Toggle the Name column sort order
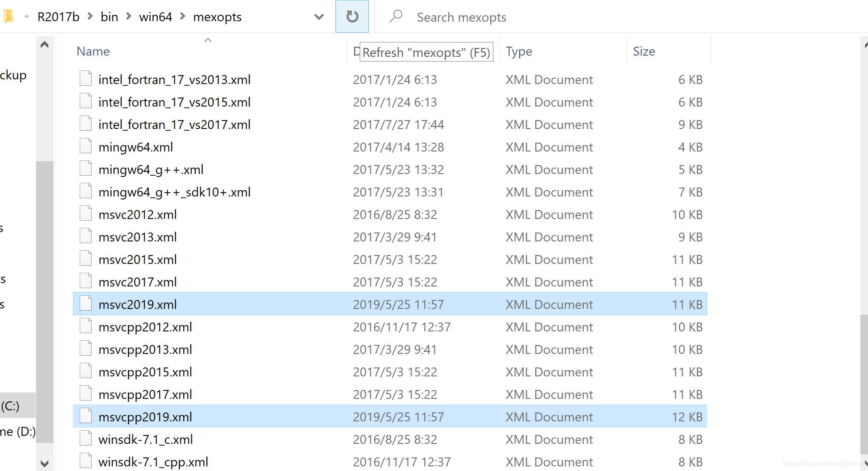 tap(93, 51)
